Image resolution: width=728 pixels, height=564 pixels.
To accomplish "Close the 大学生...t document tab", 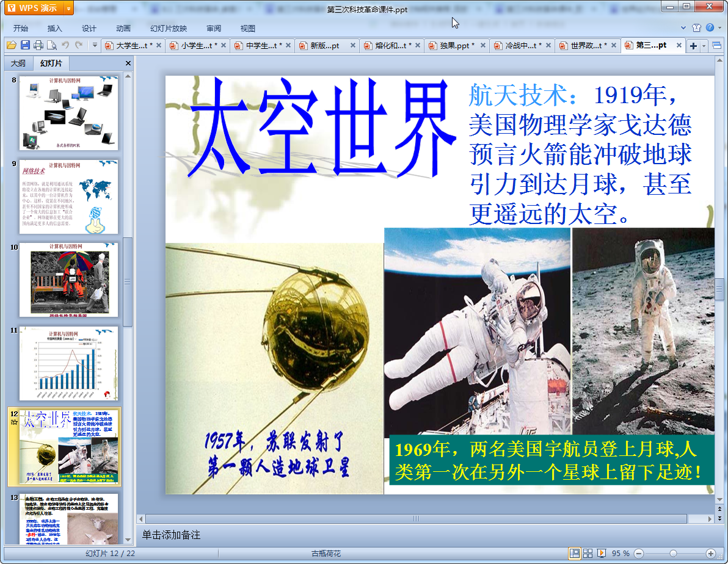I will point(159,46).
